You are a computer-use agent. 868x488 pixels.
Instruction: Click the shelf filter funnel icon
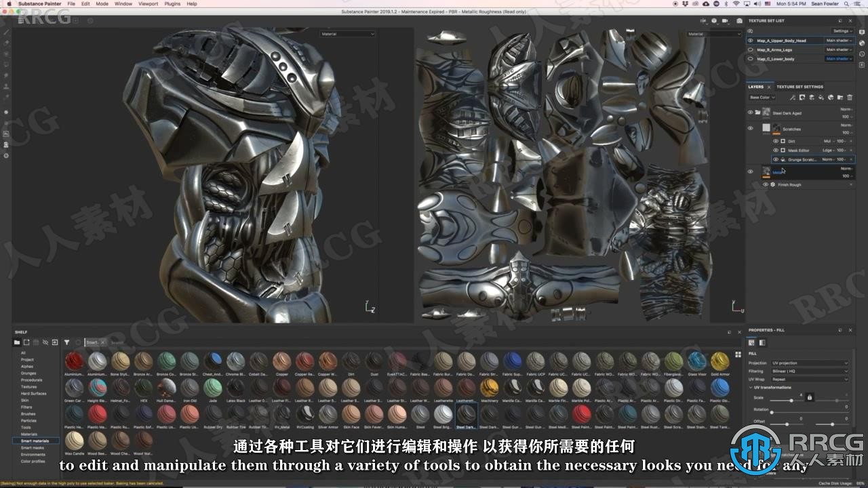click(x=66, y=342)
